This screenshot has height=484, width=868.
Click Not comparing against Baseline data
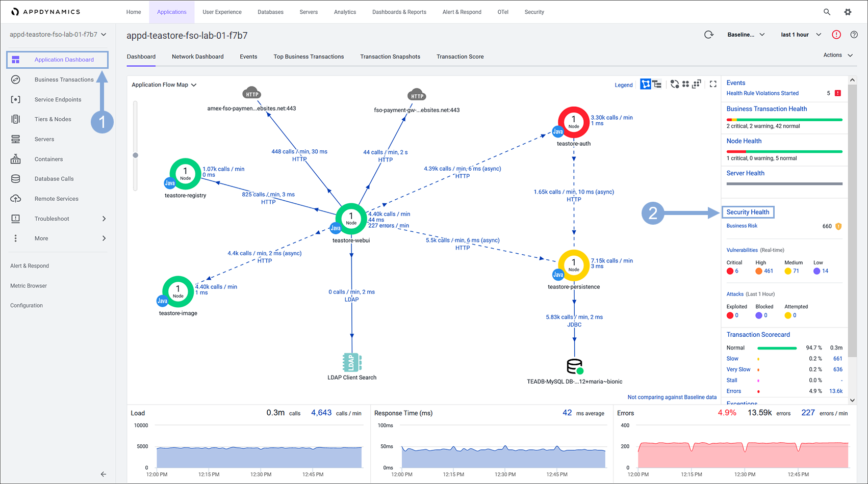[672, 397]
